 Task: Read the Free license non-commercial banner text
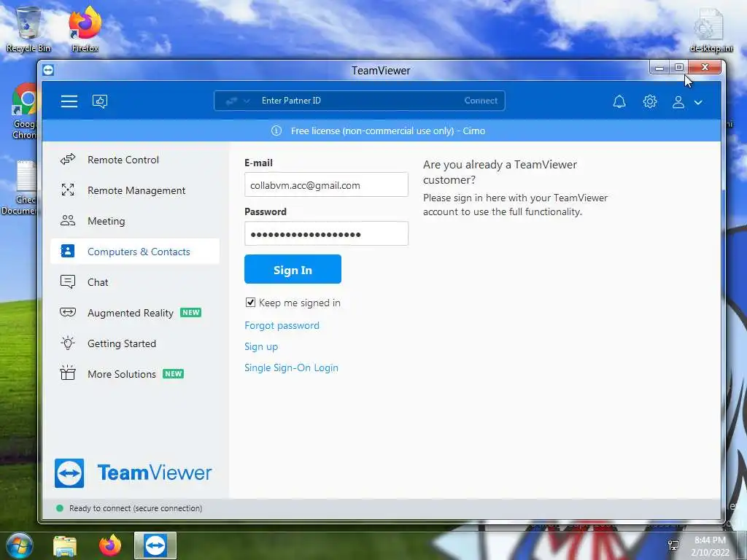388,131
